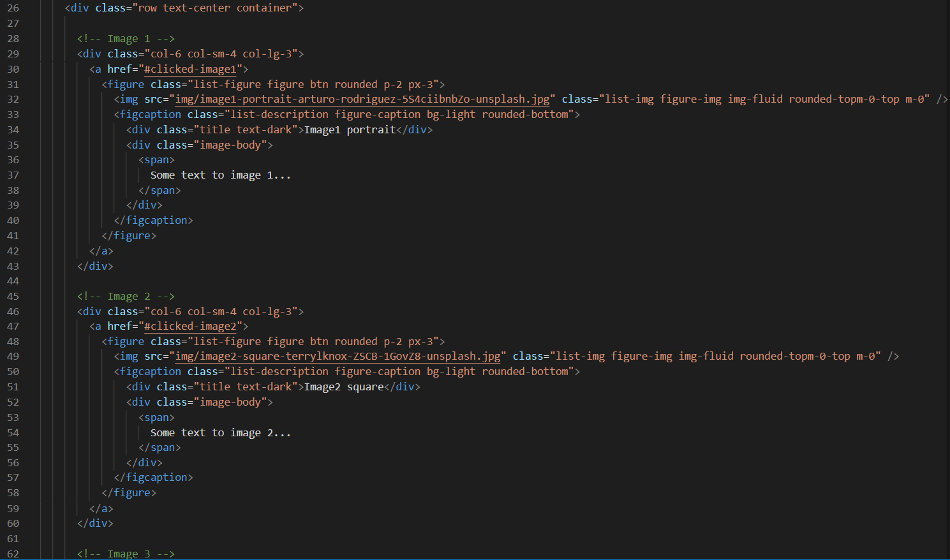Click the closing figcaption tag on line 57
The width and height of the screenshot is (950, 560).
(153, 477)
